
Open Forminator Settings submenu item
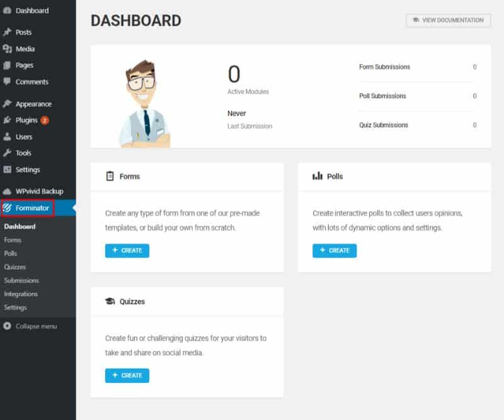click(x=15, y=307)
